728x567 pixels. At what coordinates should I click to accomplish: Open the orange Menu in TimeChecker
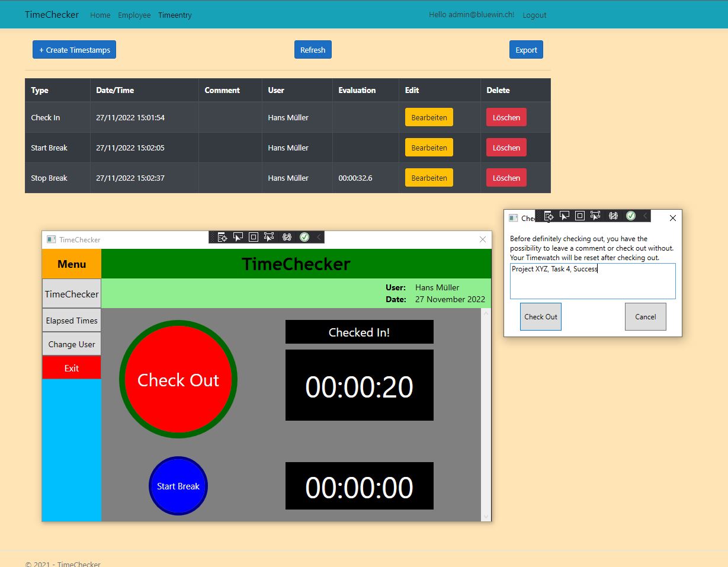71,264
